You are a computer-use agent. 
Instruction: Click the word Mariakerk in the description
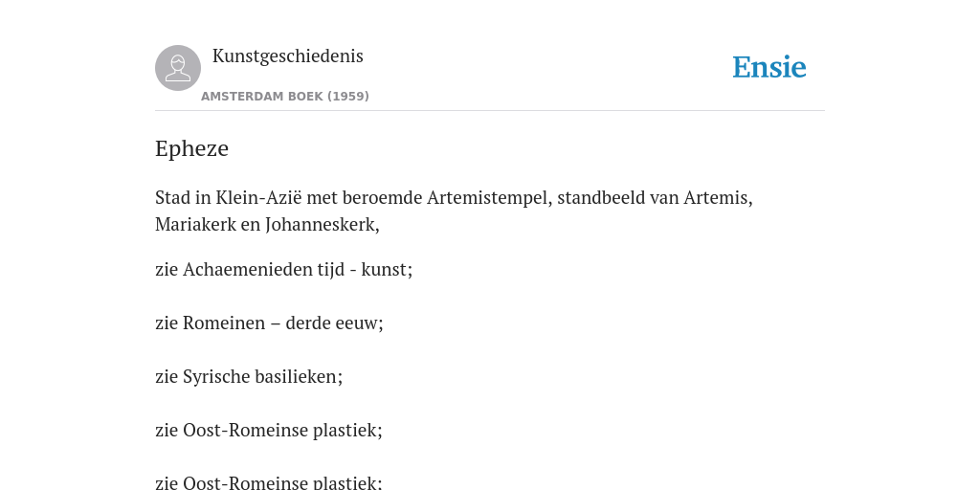point(195,224)
